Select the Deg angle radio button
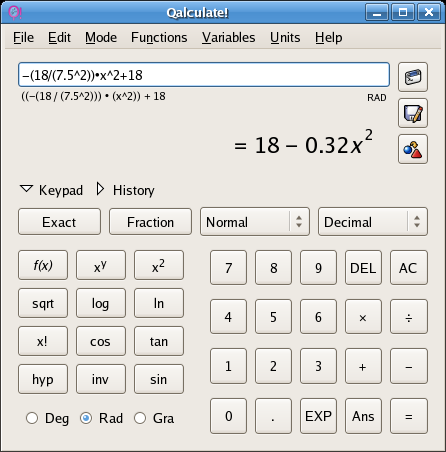 (x=32, y=418)
